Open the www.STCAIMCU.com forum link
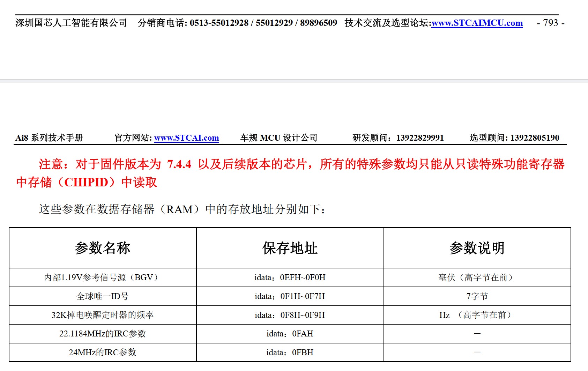Viewport: 588px width, 371px height. pos(477,23)
